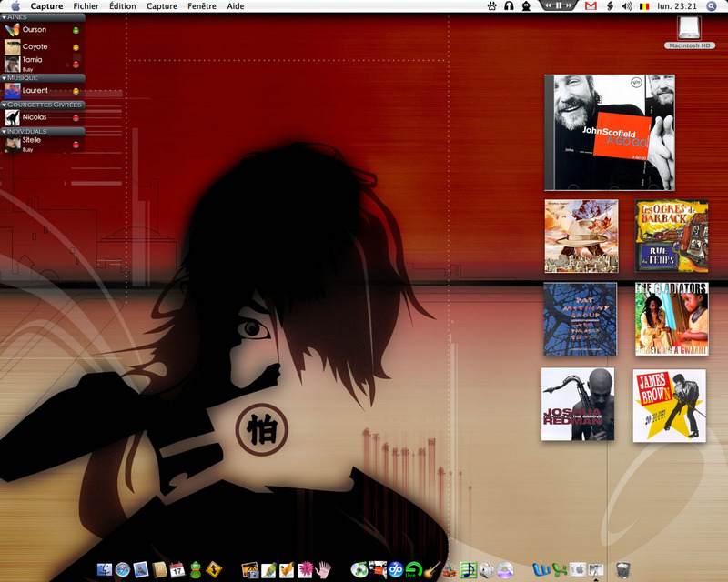The image size is (728, 582).
Task: Collapse the INDIVIDUALS contact group
Action: point(4,131)
